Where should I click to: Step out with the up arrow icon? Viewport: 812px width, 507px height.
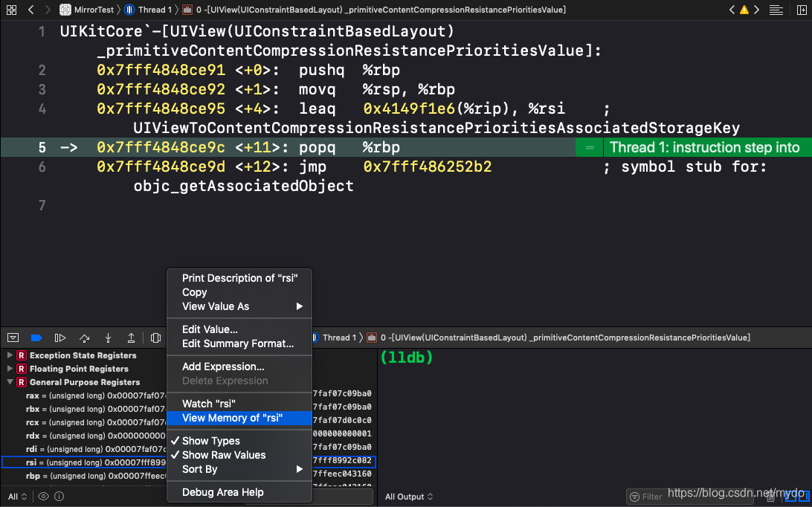pos(131,338)
